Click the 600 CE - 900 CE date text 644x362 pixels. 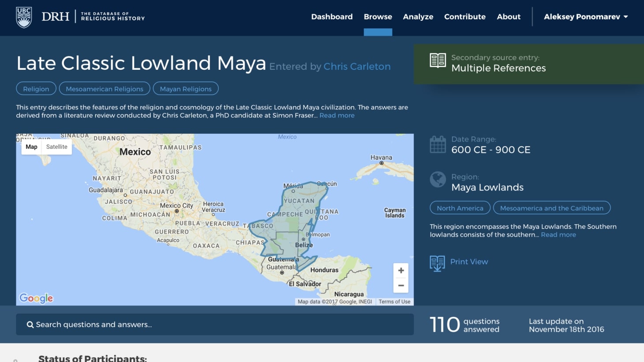(491, 150)
